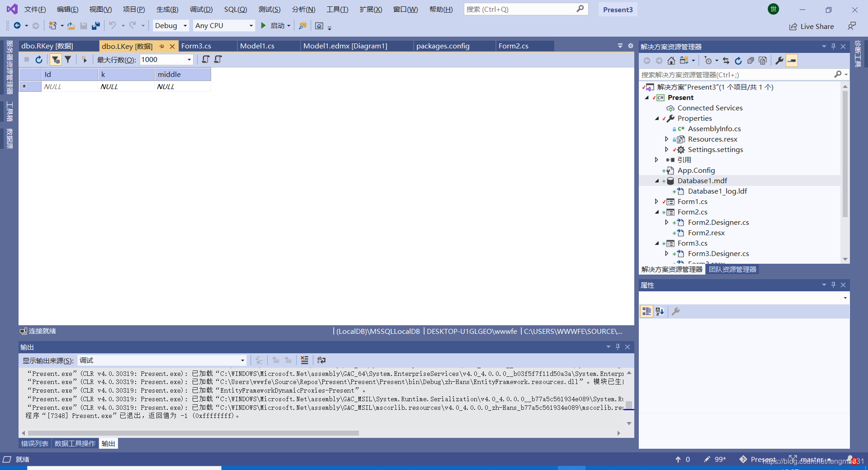Click the Live Share button
Screen dimensions: 868x470
811,26
